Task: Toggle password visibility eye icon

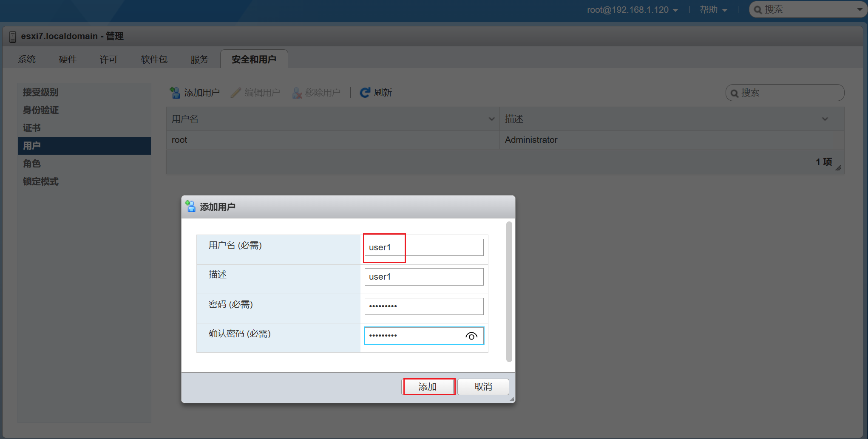Action: 471,336
